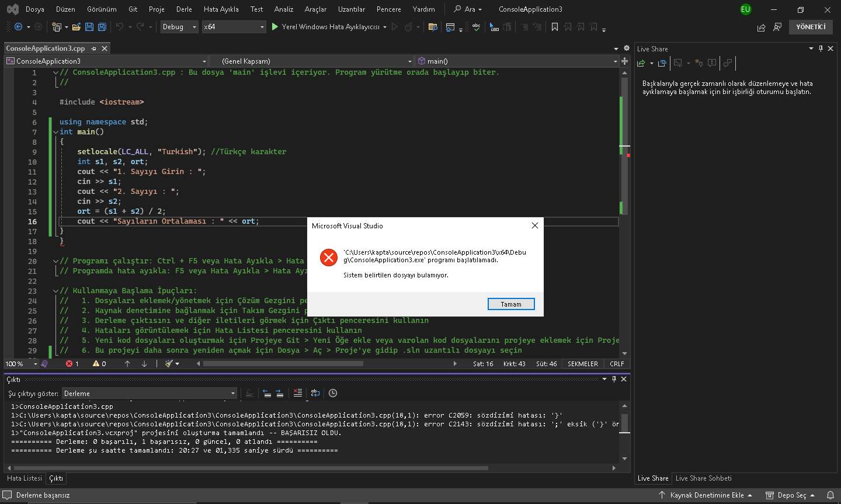The height and width of the screenshot is (504, 841).
Task: Open the Derle menu
Action: (x=184, y=9)
